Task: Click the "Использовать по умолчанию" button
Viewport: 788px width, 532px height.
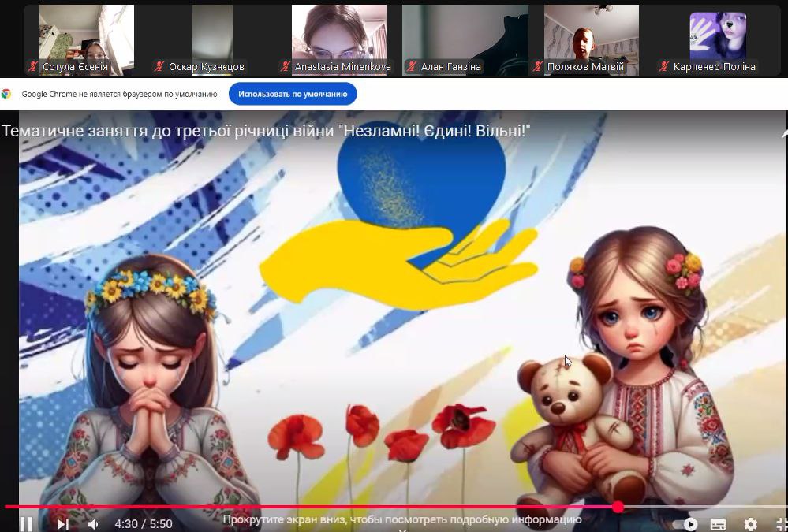Action: click(293, 94)
